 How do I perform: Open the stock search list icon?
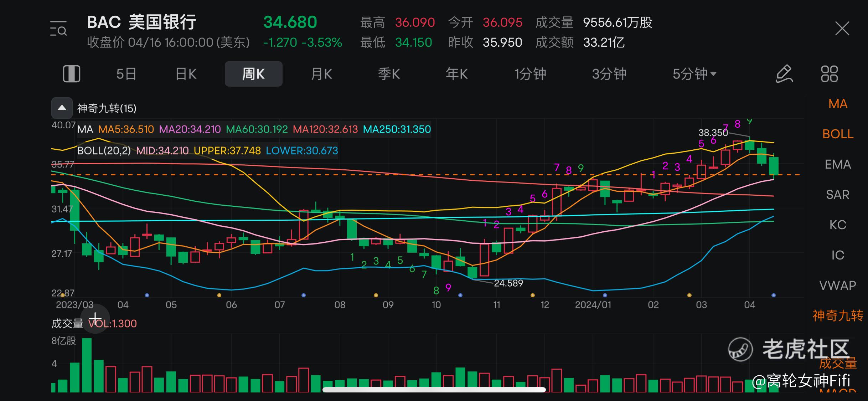coord(58,29)
